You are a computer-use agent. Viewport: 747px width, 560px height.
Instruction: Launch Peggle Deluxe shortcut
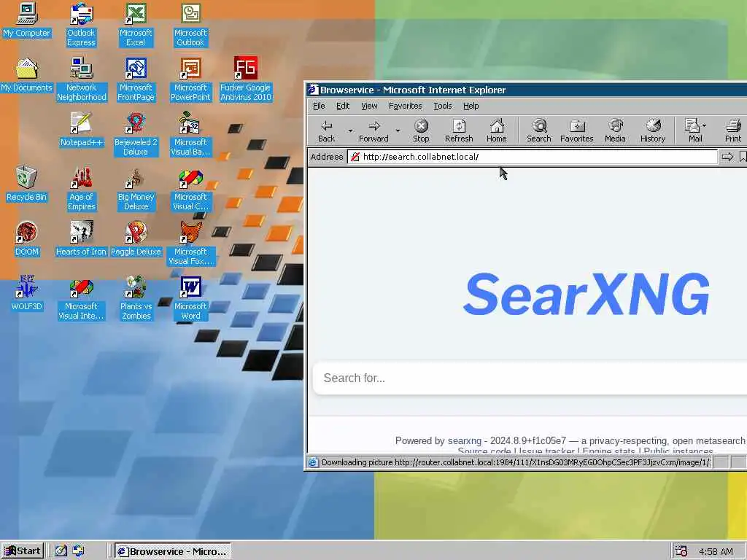(x=136, y=239)
